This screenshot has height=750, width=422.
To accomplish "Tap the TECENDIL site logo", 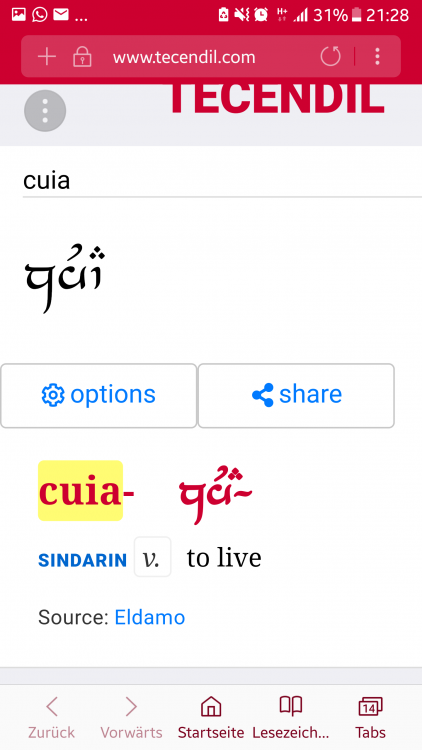I will point(277,99).
